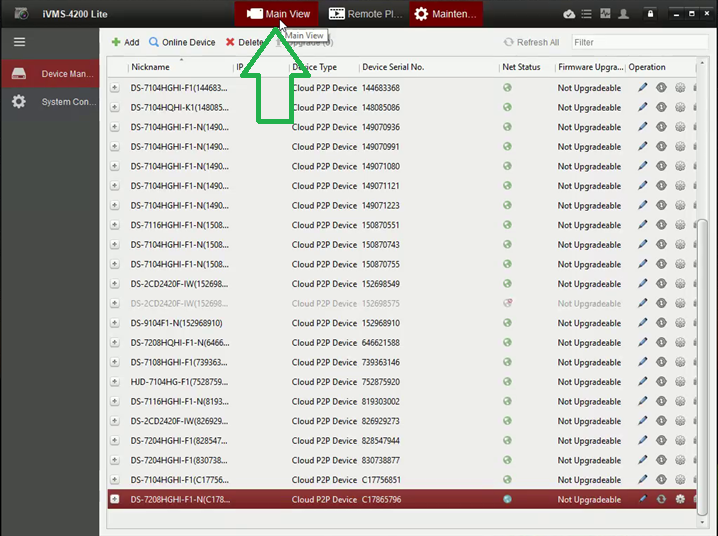Screen dimensions: 718x536
Task: Open Device Management in the sidebar
Action: click(x=50, y=74)
